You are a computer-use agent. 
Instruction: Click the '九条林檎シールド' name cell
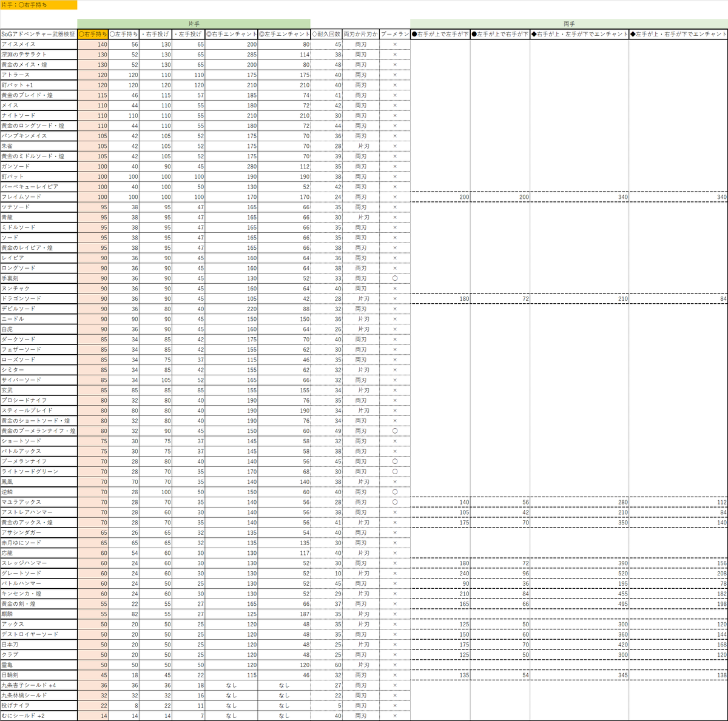click(x=39, y=696)
